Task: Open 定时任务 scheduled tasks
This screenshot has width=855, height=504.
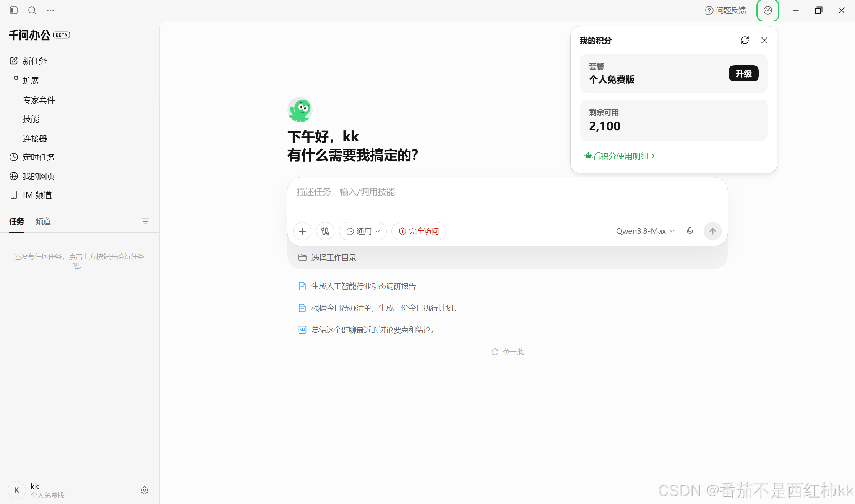Action: [32, 157]
